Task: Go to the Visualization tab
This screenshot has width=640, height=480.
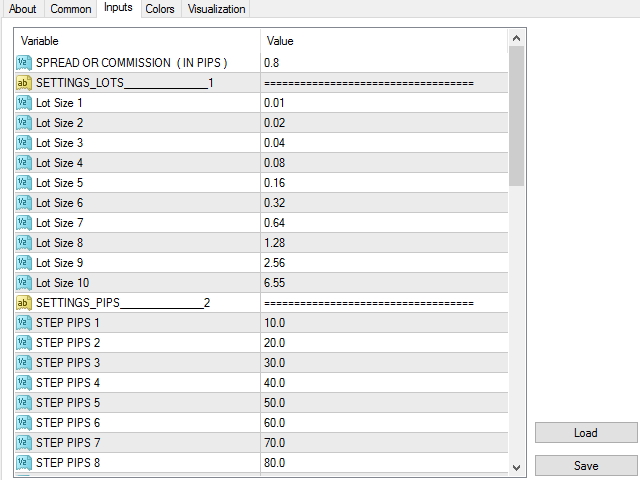Action: (216, 9)
